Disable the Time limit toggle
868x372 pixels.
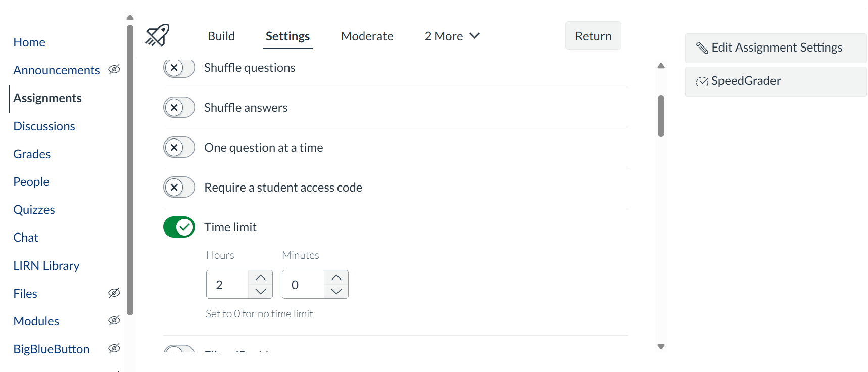point(179,227)
